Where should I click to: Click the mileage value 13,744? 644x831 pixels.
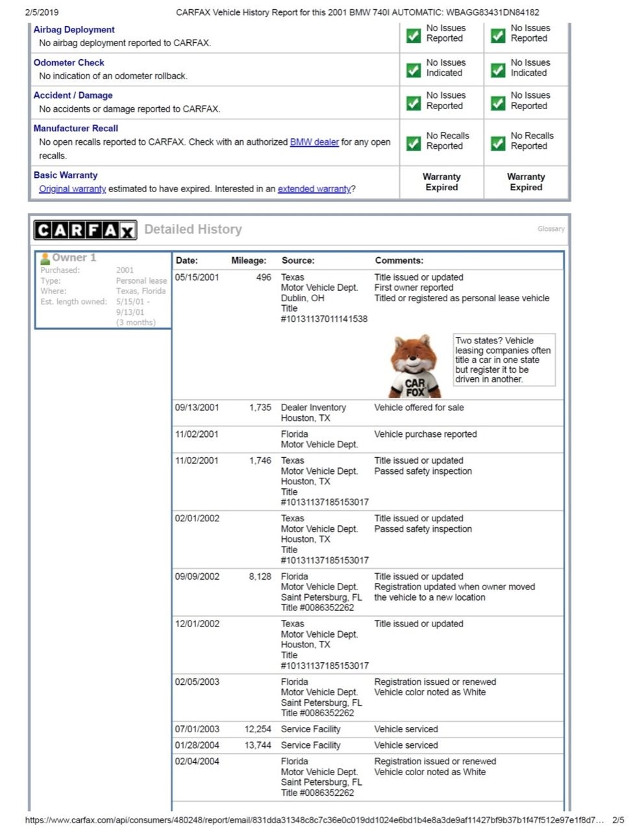(x=258, y=745)
